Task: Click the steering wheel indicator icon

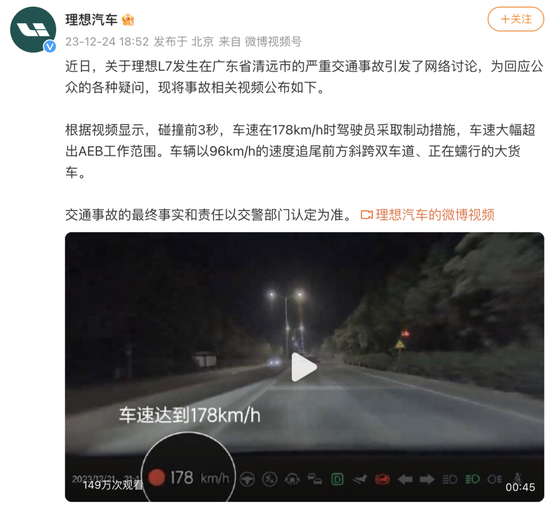Action: click(x=248, y=479)
